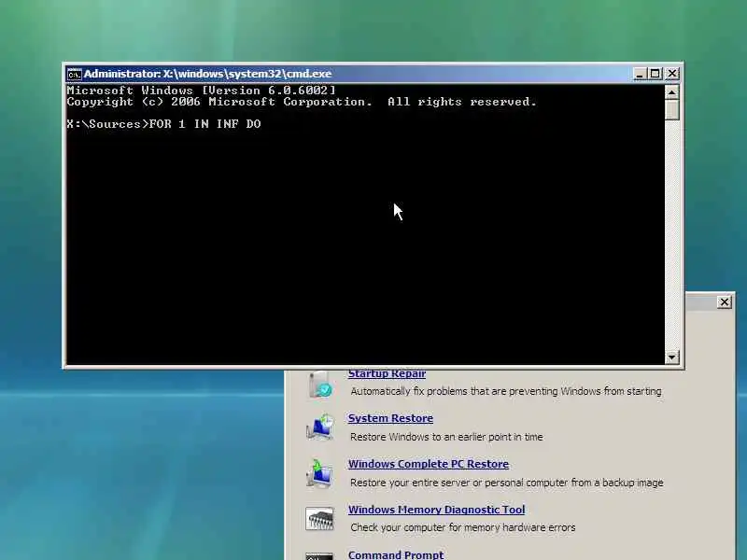Click the memory chip diagnostic icon
The width and height of the screenshot is (747, 560).
click(x=319, y=519)
